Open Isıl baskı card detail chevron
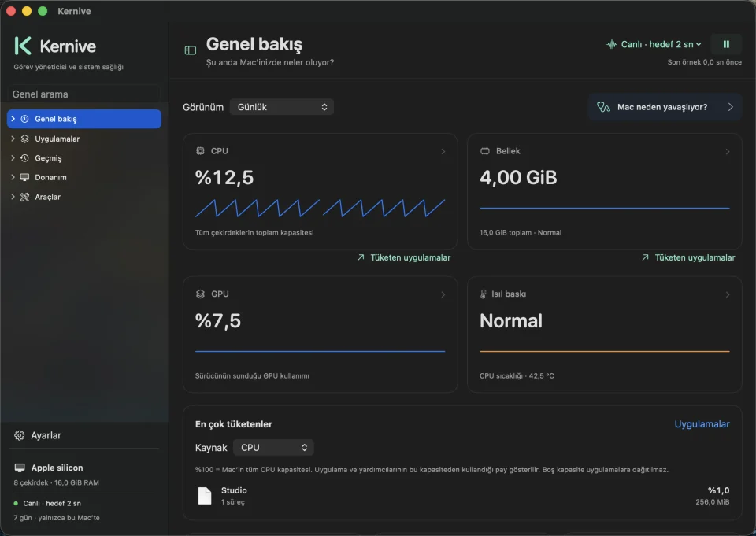This screenshot has height=536, width=756. point(728,294)
